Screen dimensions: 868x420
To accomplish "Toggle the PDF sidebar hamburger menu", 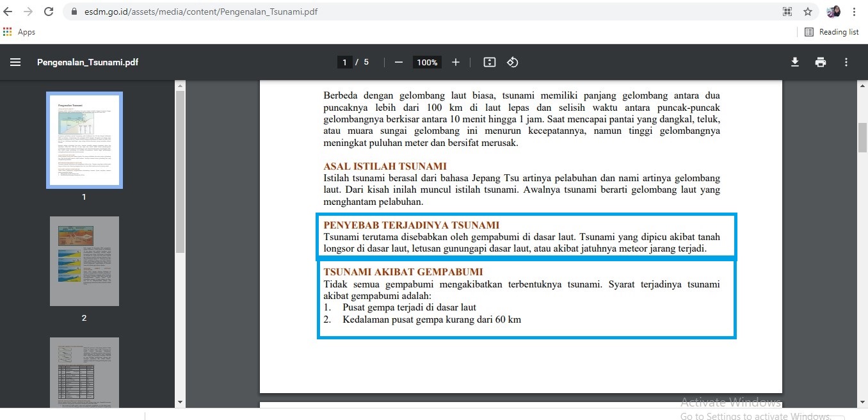I will pyautogui.click(x=15, y=62).
